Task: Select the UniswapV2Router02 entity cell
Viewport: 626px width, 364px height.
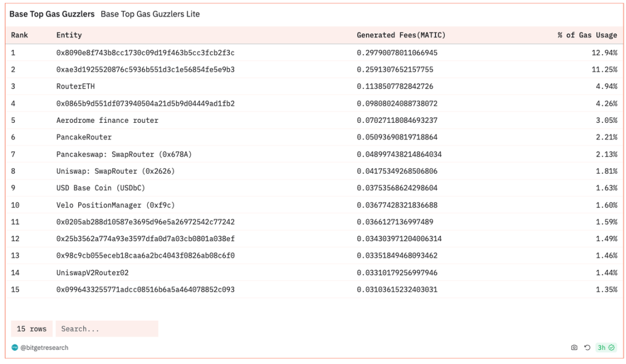Action: [x=92, y=273]
